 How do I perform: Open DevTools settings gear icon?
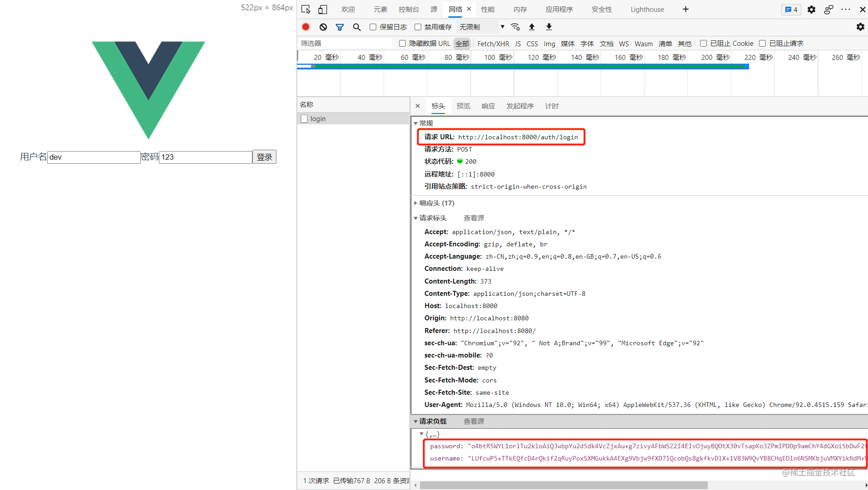click(x=811, y=10)
